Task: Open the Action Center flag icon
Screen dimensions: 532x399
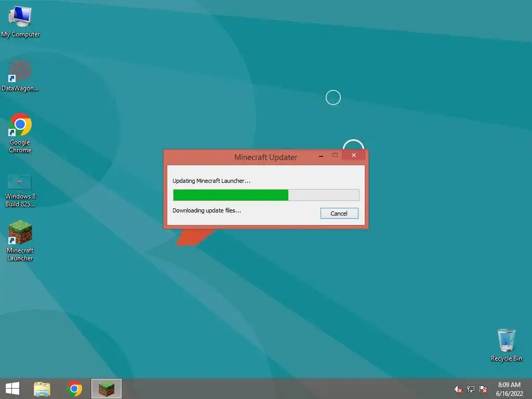Action: [x=483, y=389]
